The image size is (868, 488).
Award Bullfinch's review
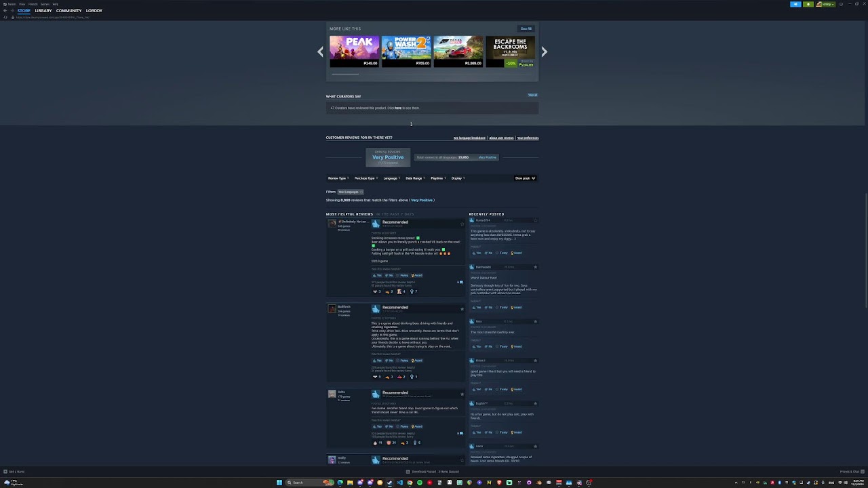coord(417,361)
